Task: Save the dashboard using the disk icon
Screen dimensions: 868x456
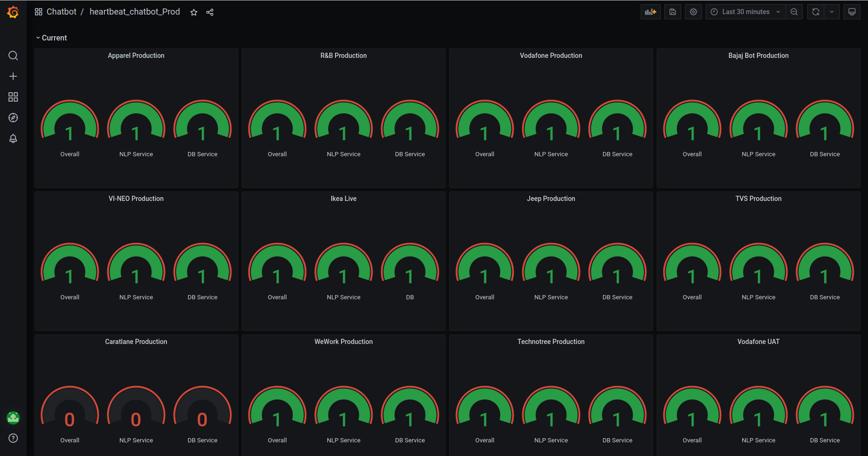Action: (672, 12)
